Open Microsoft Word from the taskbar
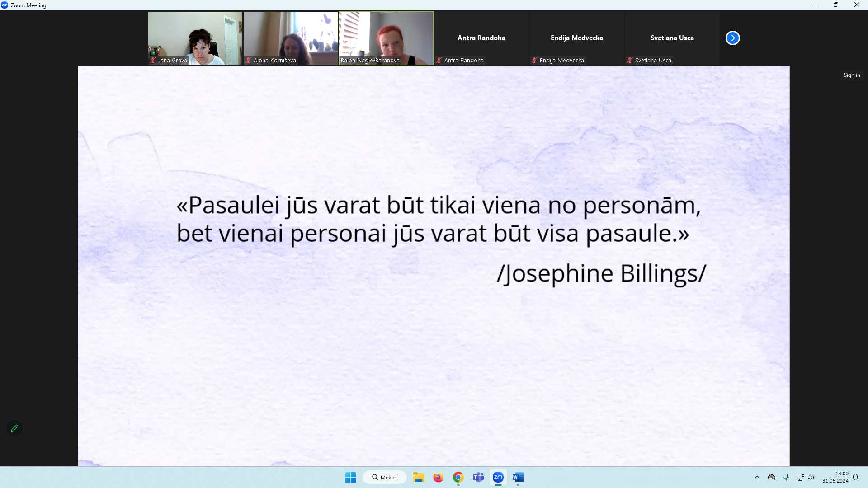Screen dimensions: 868x488 tap(518, 477)
